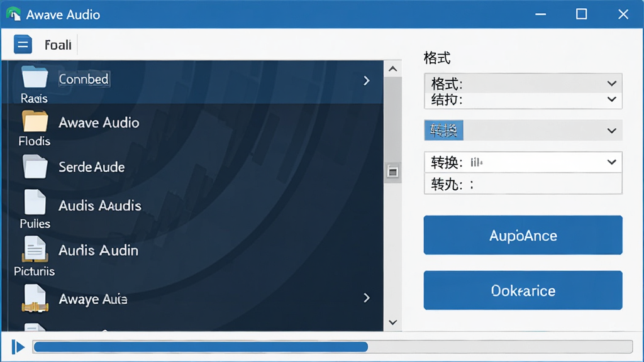Open the Foali menu
Viewport: 644px width, 362px height.
pyautogui.click(x=58, y=45)
